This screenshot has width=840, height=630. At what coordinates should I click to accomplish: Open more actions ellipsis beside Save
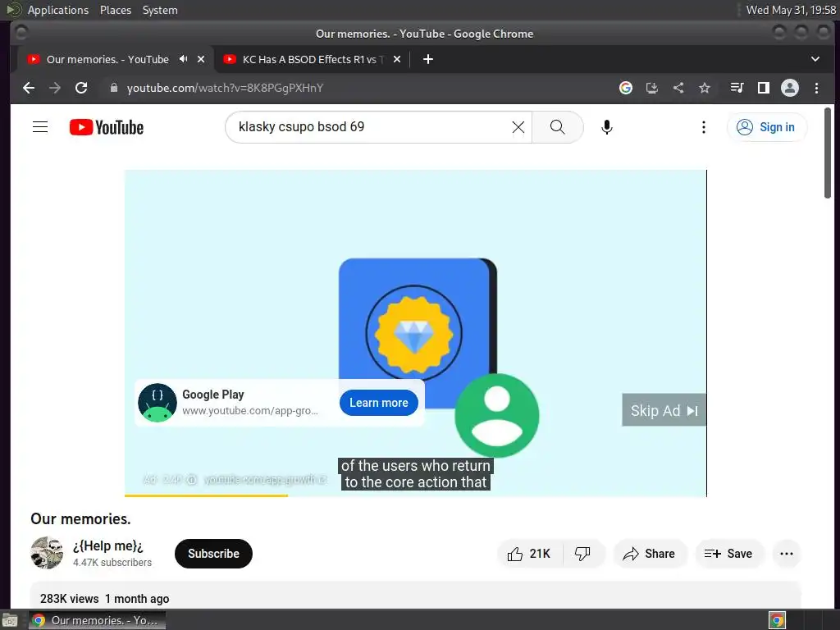click(787, 554)
